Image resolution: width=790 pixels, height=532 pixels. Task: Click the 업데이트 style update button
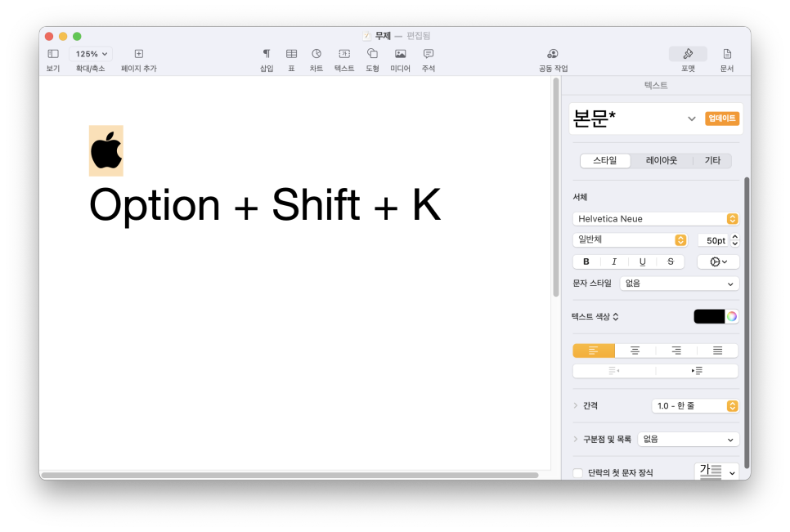click(x=721, y=118)
